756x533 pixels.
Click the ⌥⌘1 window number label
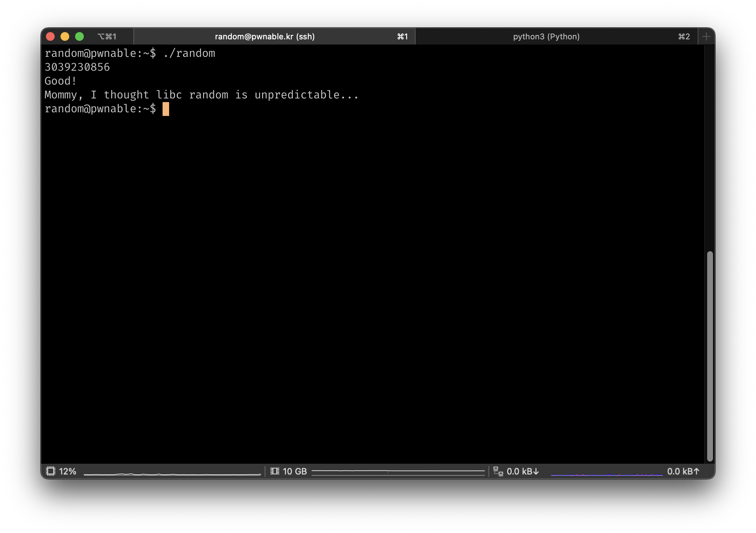pyautogui.click(x=107, y=36)
